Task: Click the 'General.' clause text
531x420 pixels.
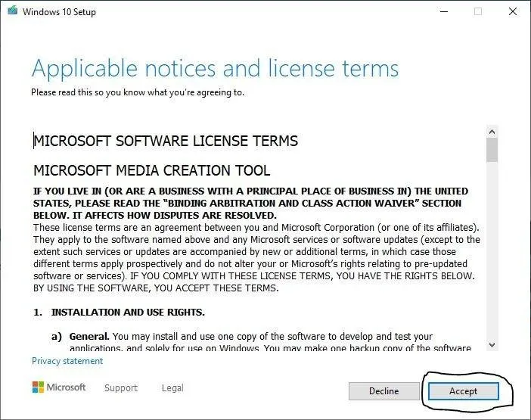Action: [x=89, y=337]
